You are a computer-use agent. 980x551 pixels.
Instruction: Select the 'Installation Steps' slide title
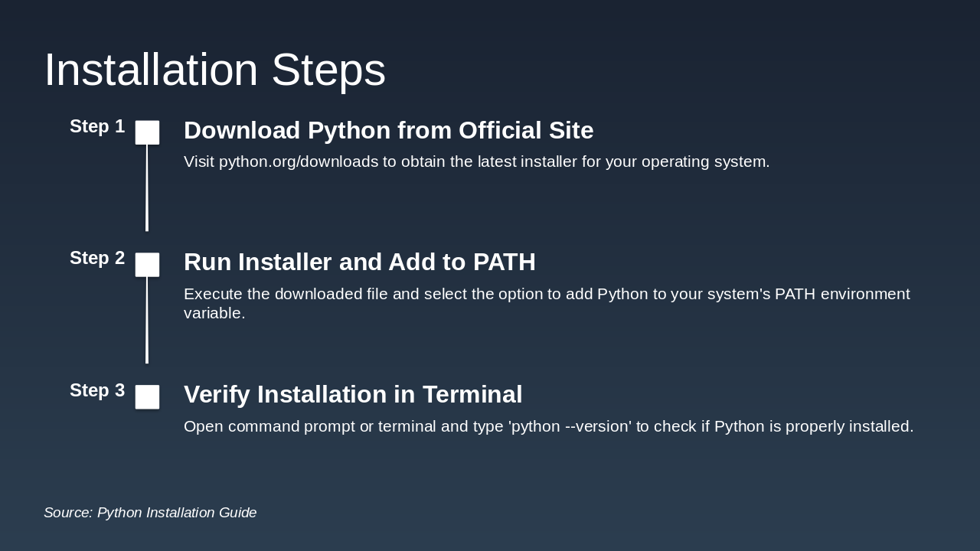(214, 70)
